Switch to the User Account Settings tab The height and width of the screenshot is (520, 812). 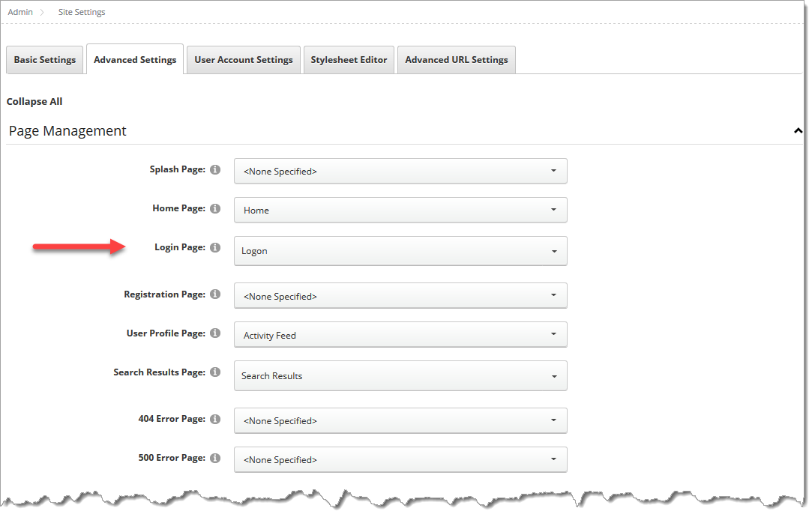pyautogui.click(x=243, y=59)
